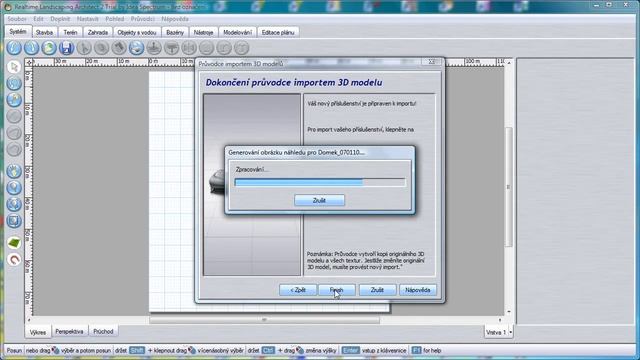This screenshot has height=360, width=640.
Task: Switch to the Perspektiva view tab
Action: [69, 331]
